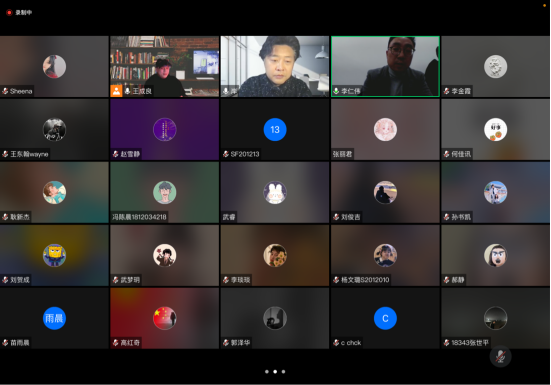Click the orange host icon on bookshelf video
The height and width of the screenshot is (385, 551).
pyautogui.click(x=116, y=91)
